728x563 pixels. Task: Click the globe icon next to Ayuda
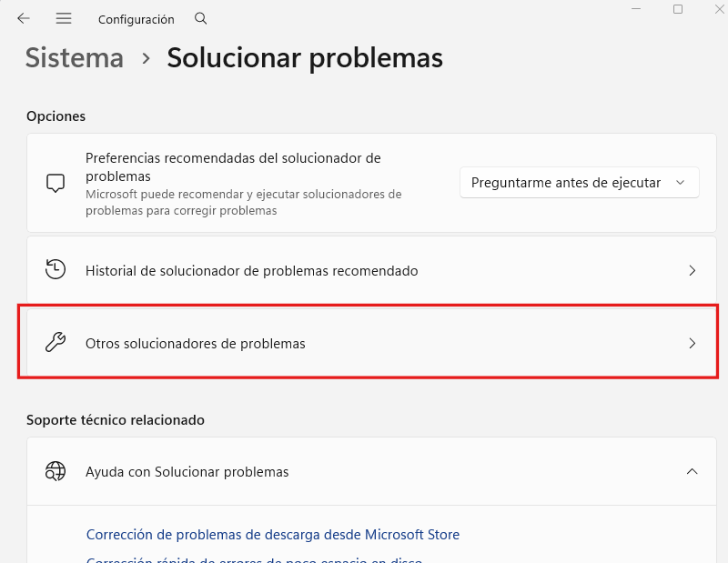[x=56, y=472]
